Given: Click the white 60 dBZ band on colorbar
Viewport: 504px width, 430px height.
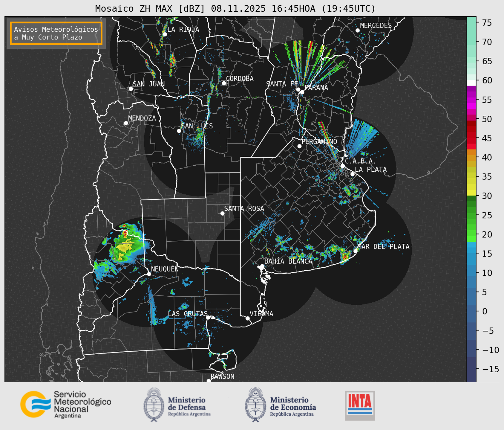Looking at the screenshot, I should point(471,83).
